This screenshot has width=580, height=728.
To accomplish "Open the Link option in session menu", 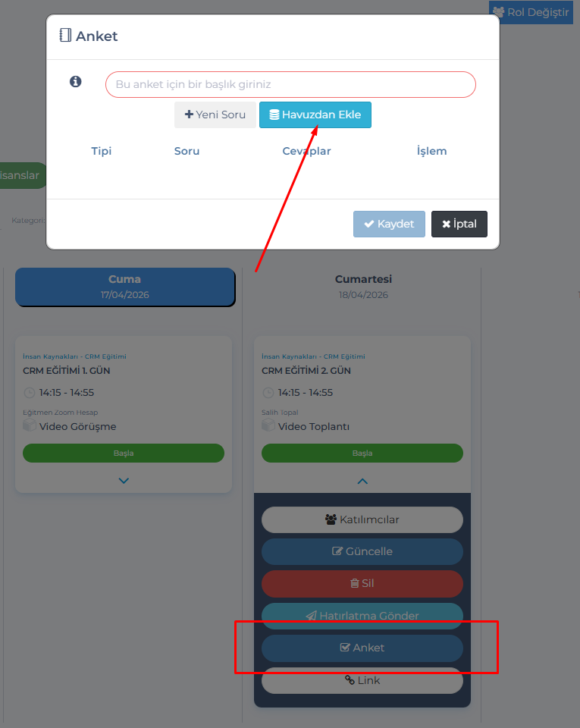I will 362,681.
